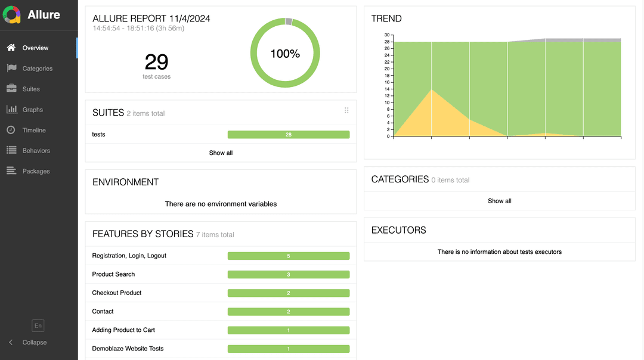Click the SUITES widget heading
Image resolution: width=644 pixels, height=360 pixels.
click(x=108, y=113)
